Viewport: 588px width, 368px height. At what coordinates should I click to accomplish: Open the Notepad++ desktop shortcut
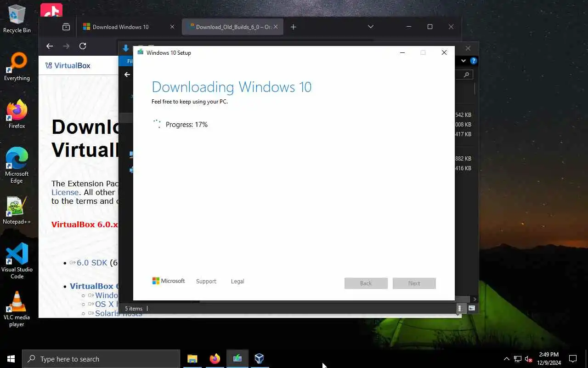coord(17,211)
